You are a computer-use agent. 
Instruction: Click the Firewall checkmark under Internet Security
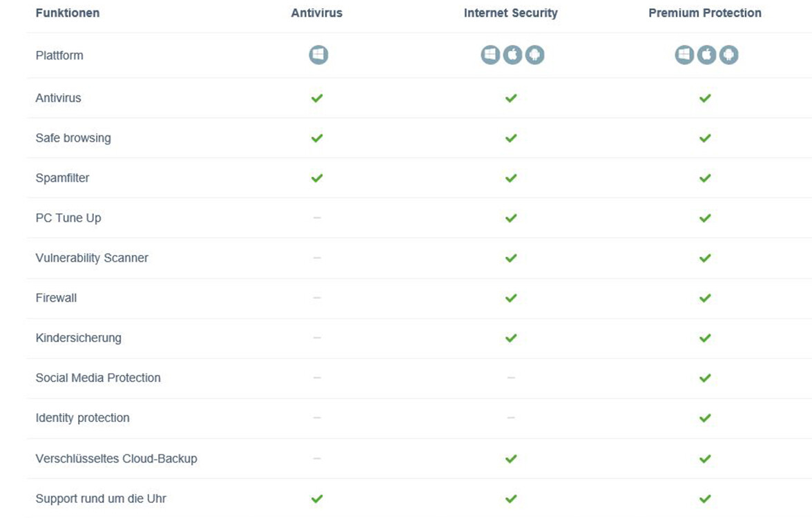(x=511, y=298)
